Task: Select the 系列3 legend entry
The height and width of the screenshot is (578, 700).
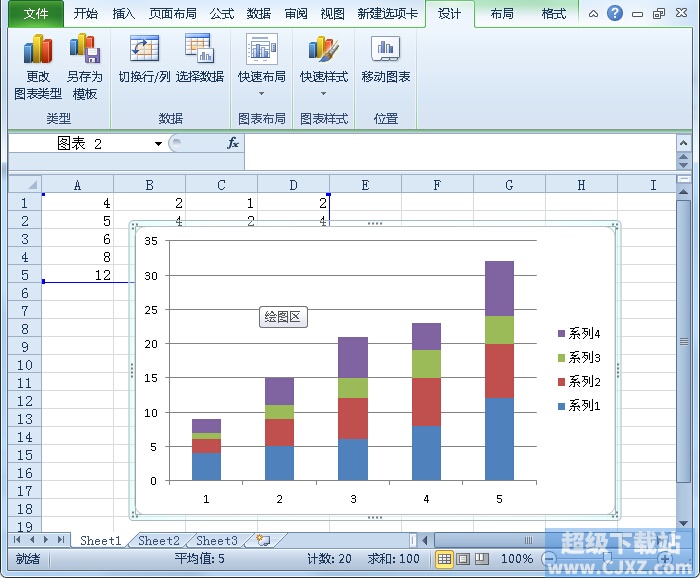Action: pos(579,358)
